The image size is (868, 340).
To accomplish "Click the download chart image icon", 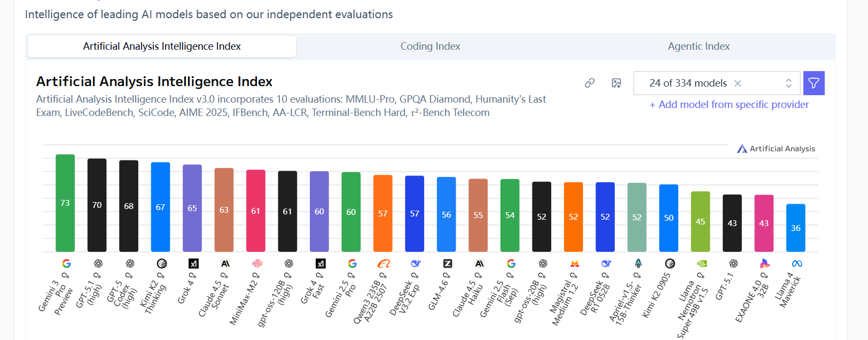I will 616,83.
